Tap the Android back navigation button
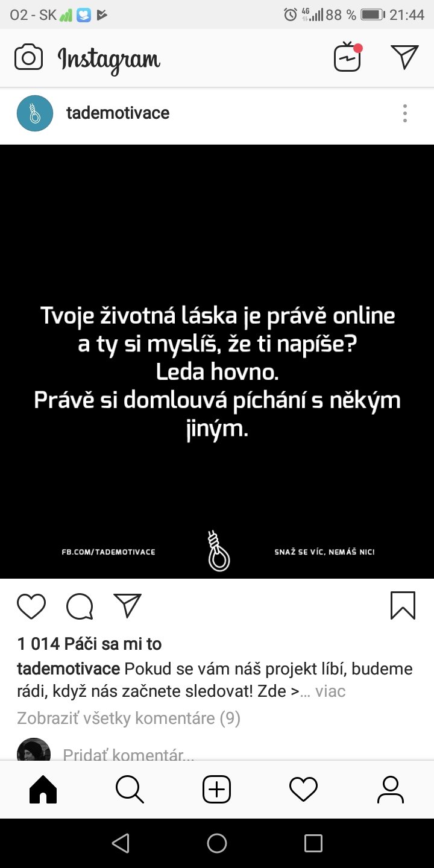Image resolution: width=434 pixels, height=868 pixels. point(121,843)
